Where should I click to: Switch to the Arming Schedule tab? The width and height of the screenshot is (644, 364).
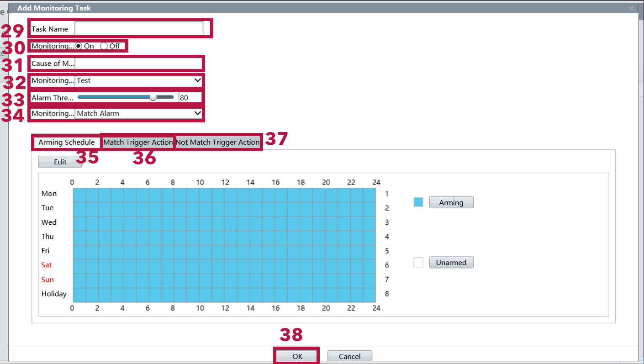point(66,142)
